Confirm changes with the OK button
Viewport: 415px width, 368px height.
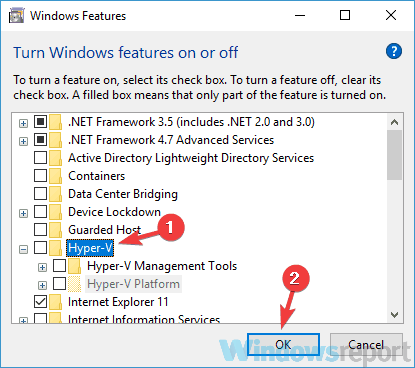[283, 345]
